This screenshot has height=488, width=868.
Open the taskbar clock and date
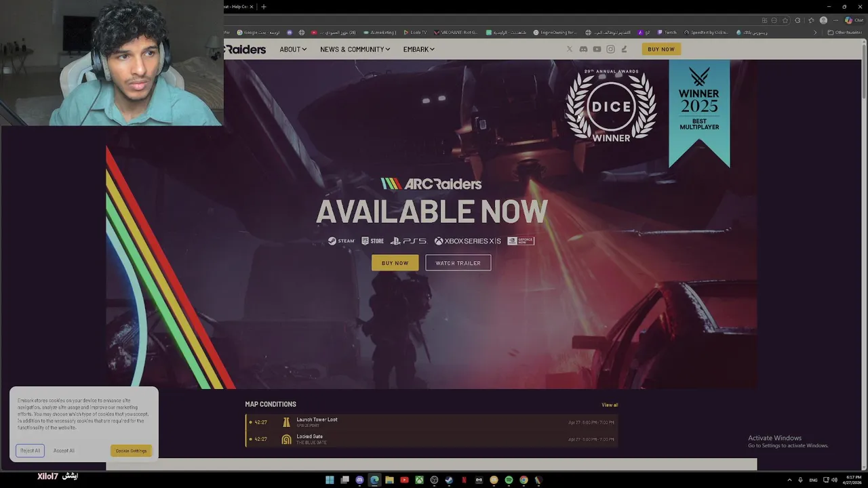[x=852, y=480]
